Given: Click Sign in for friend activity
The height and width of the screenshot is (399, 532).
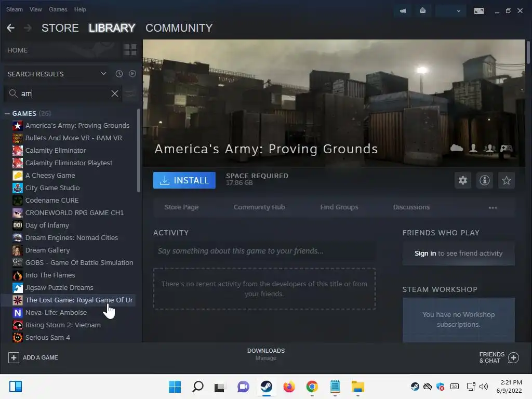Looking at the screenshot, I should coord(425,253).
